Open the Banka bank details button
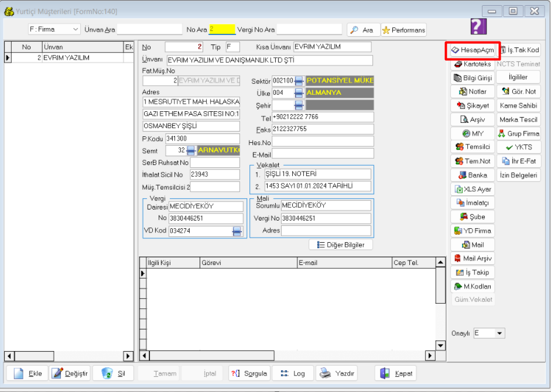551x392 pixels. tap(473, 176)
